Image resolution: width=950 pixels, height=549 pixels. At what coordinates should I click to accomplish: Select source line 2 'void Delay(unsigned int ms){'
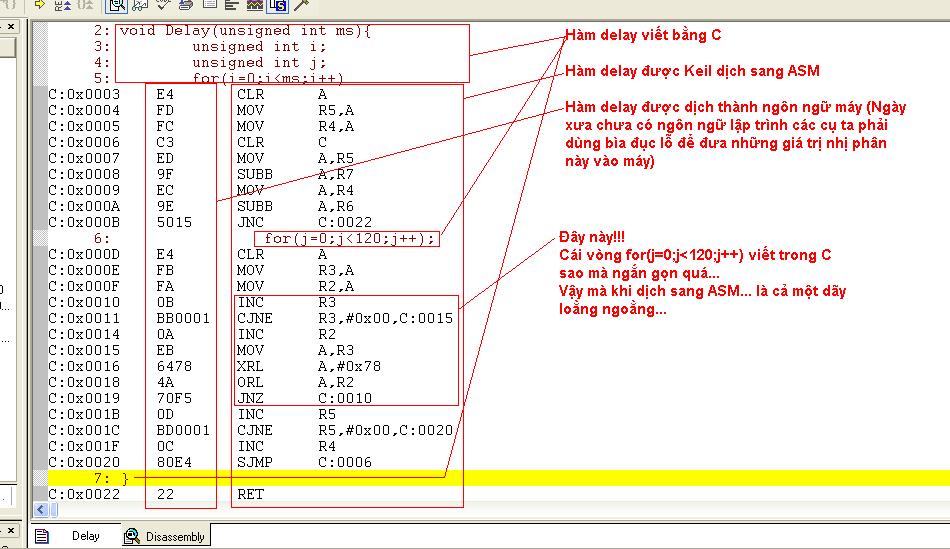(245, 30)
